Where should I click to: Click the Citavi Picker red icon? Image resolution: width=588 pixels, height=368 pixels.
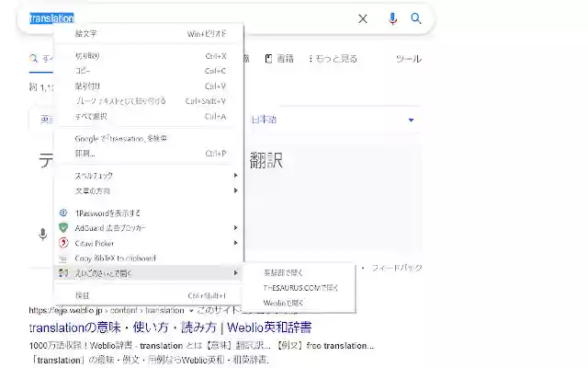(63, 243)
